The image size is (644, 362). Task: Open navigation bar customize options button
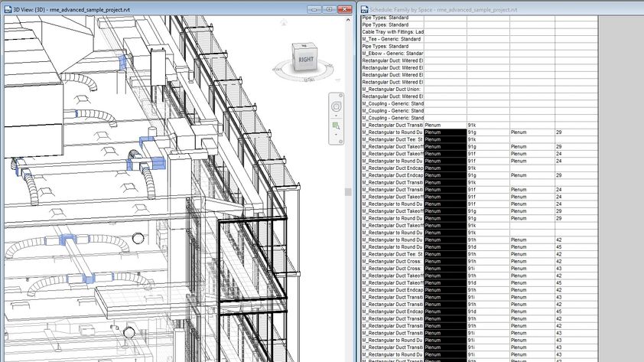[x=340, y=142]
